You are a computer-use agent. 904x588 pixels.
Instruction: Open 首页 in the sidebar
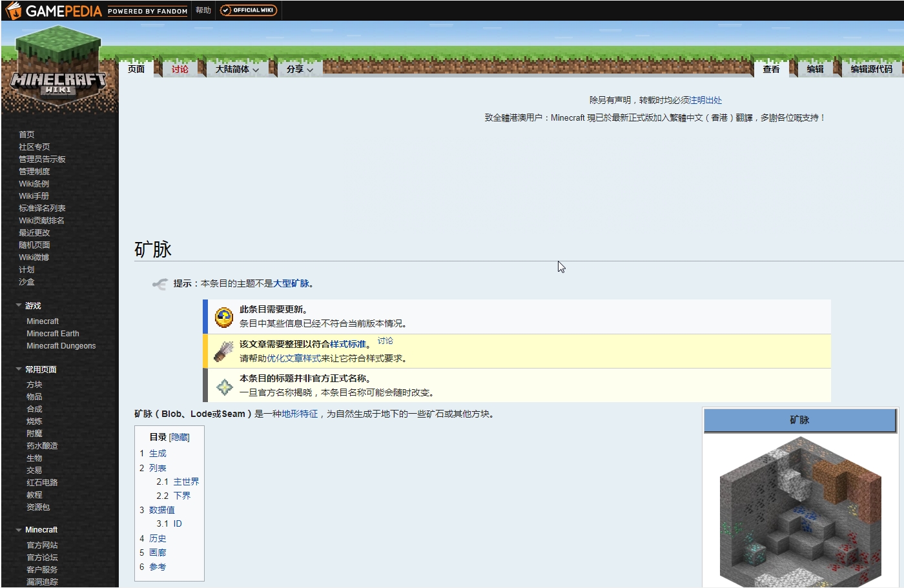pos(26,135)
